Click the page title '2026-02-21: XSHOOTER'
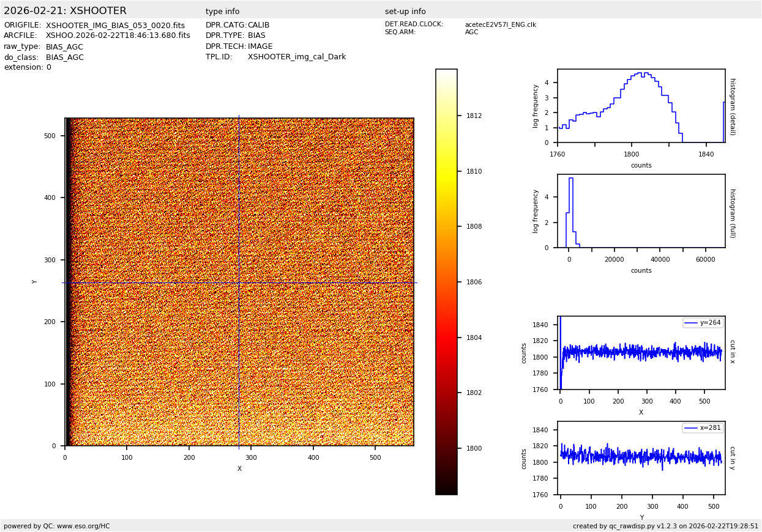Viewport: 762px width, 532px height. (x=65, y=11)
